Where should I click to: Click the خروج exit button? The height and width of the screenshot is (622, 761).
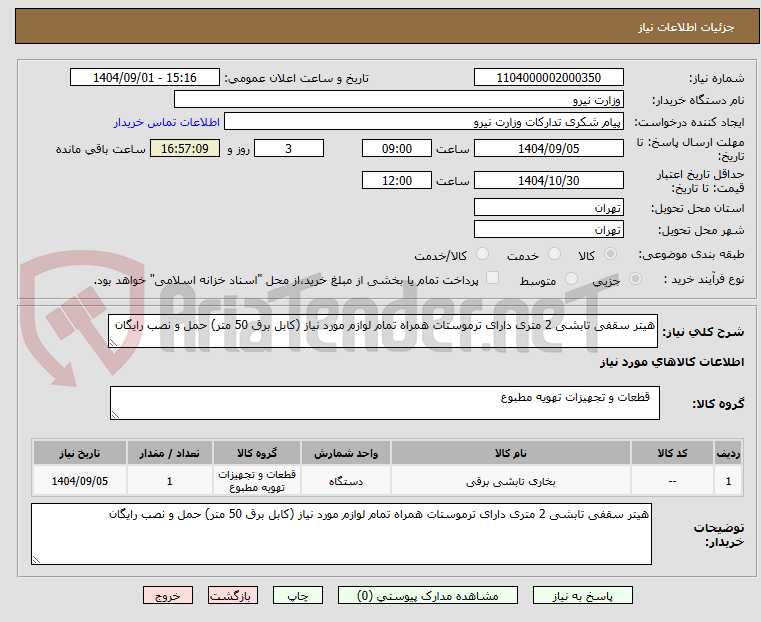tap(168, 595)
